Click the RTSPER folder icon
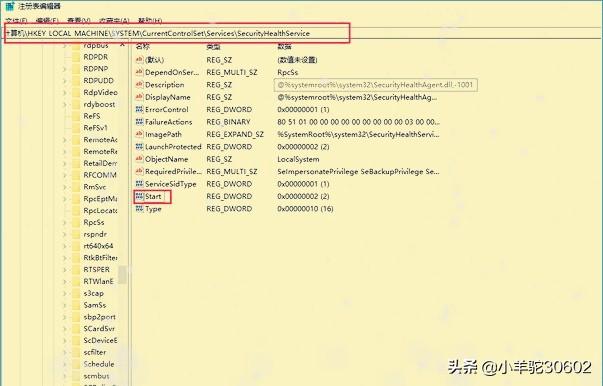This screenshot has width=603, height=386. (76, 270)
